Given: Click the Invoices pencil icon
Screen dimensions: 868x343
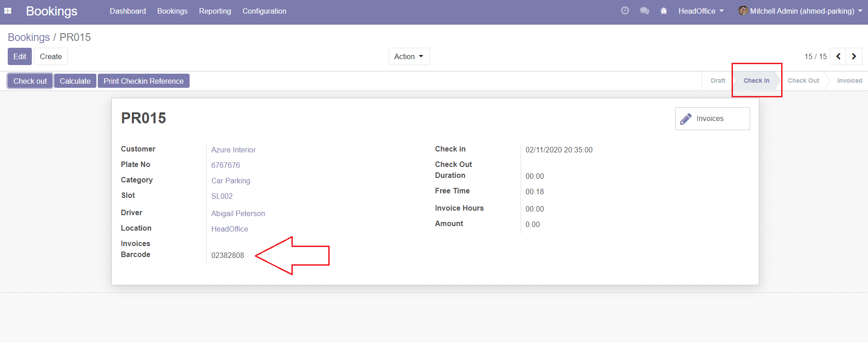Looking at the screenshot, I should [x=686, y=119].
